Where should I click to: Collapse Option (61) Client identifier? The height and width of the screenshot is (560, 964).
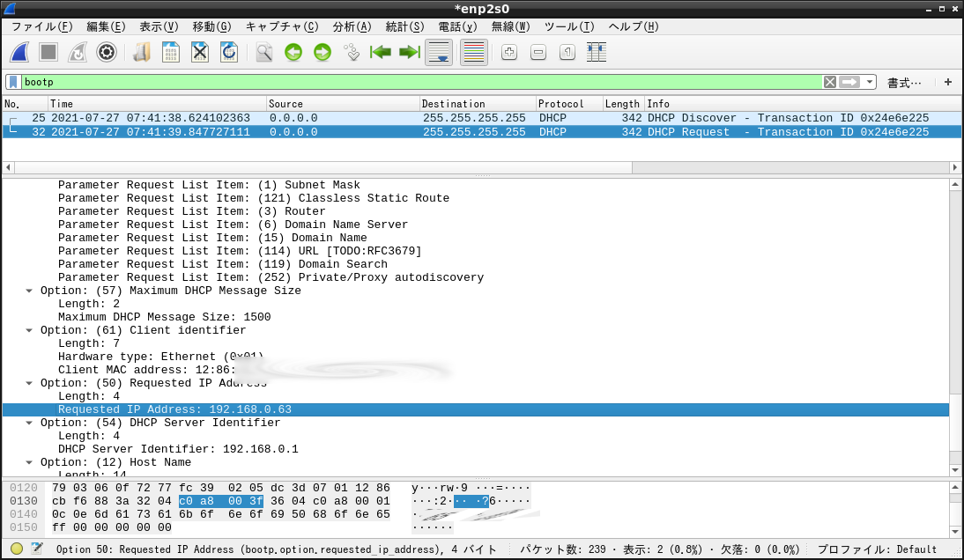pyautogui.click(x=29, y=330)
